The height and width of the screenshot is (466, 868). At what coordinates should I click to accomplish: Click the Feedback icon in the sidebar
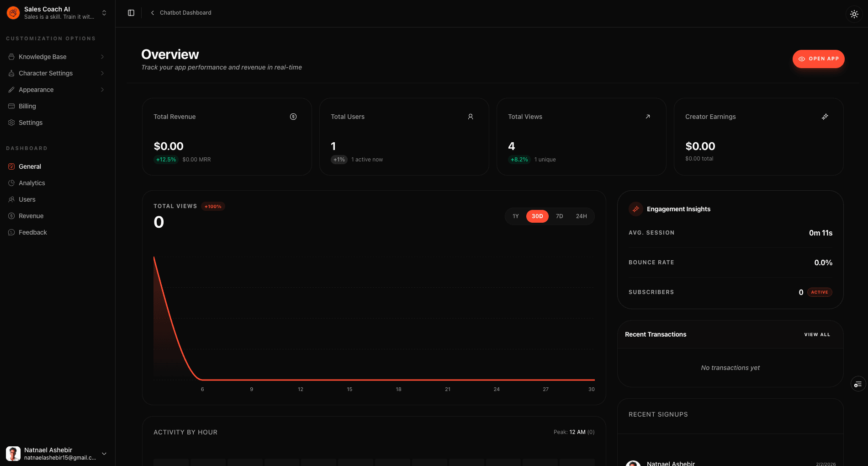11,232
